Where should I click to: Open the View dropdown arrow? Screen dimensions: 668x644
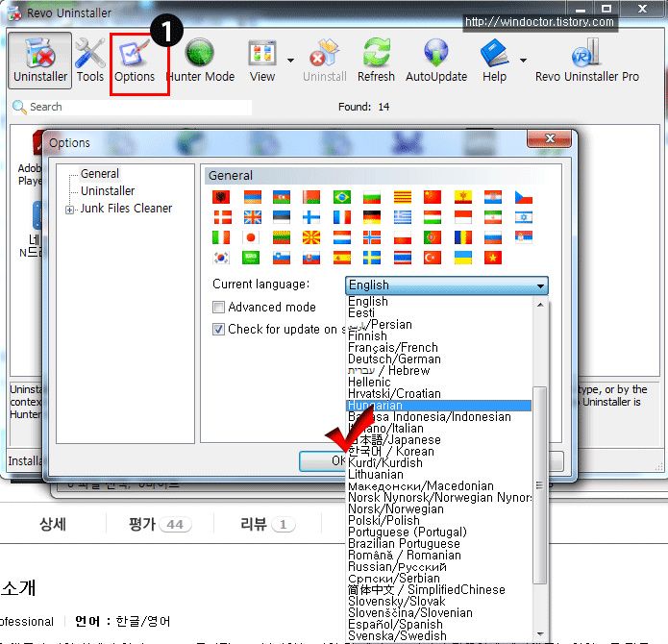pos(290,60)
